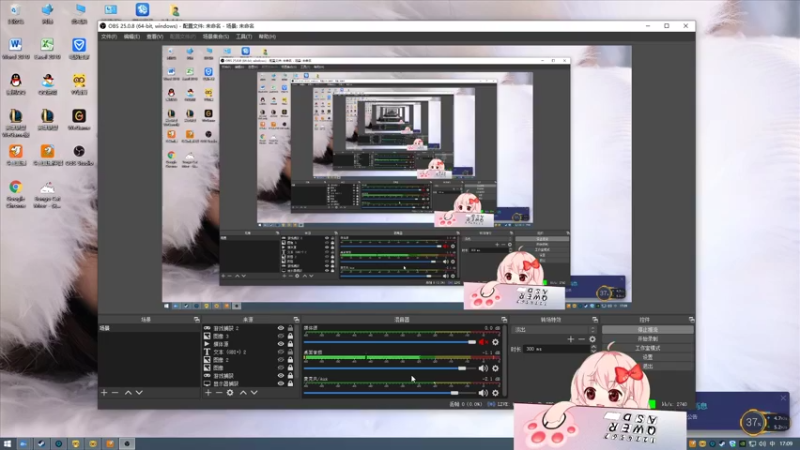Open the Windows Start menu

point(7,444)
